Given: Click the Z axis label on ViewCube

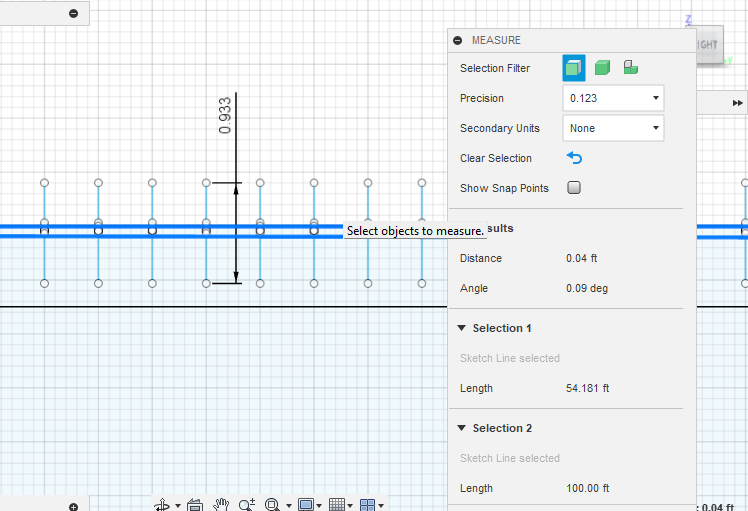Looking at the screenshot, I should (688, 19).
